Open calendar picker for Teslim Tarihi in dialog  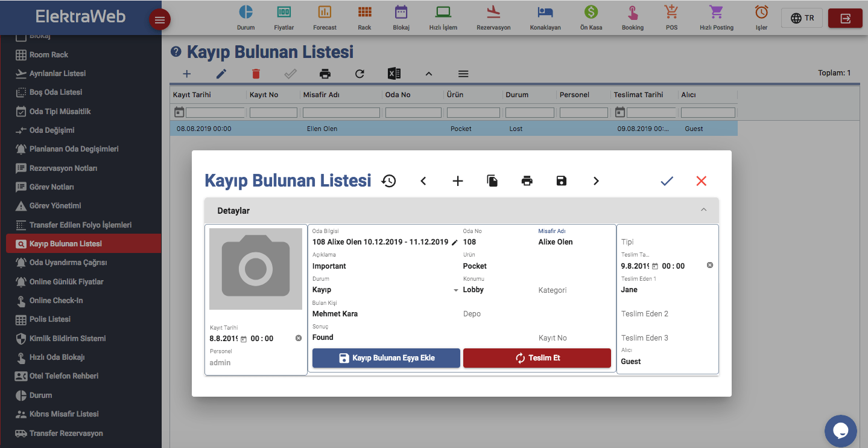point(655,266)
